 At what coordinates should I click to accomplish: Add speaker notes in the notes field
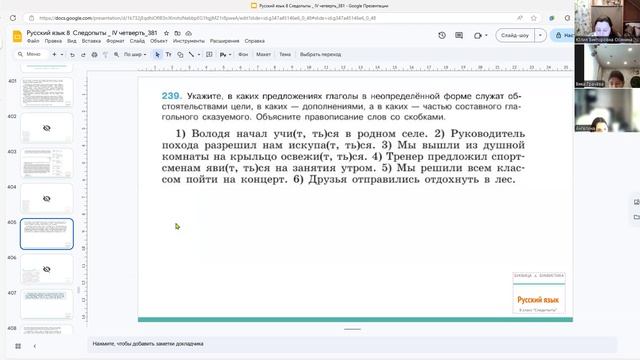(352, 344)
